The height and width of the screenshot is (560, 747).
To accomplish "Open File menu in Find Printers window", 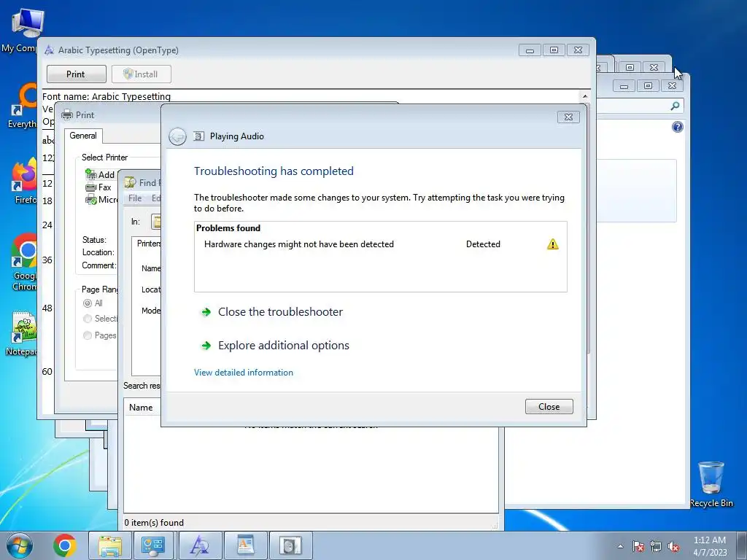I will click(x=135, y=198).
